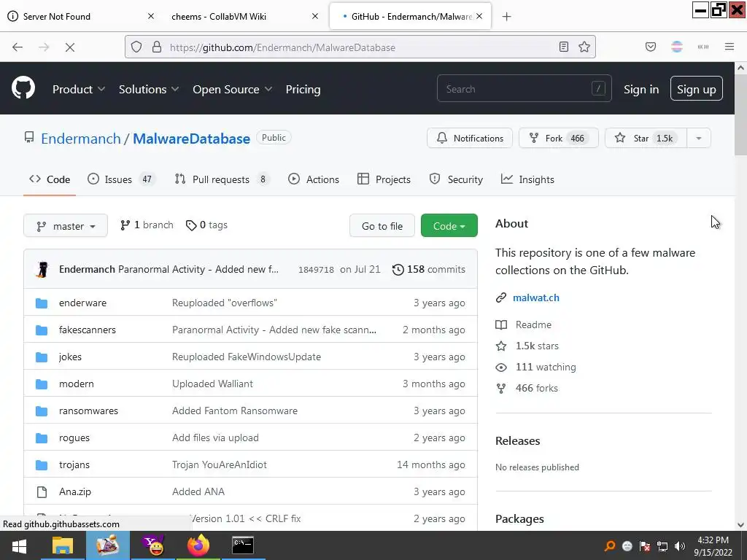The width and height of the screenshot is (747, 560).
Task: Open the fakescanners folder
Action: (88, 330)
